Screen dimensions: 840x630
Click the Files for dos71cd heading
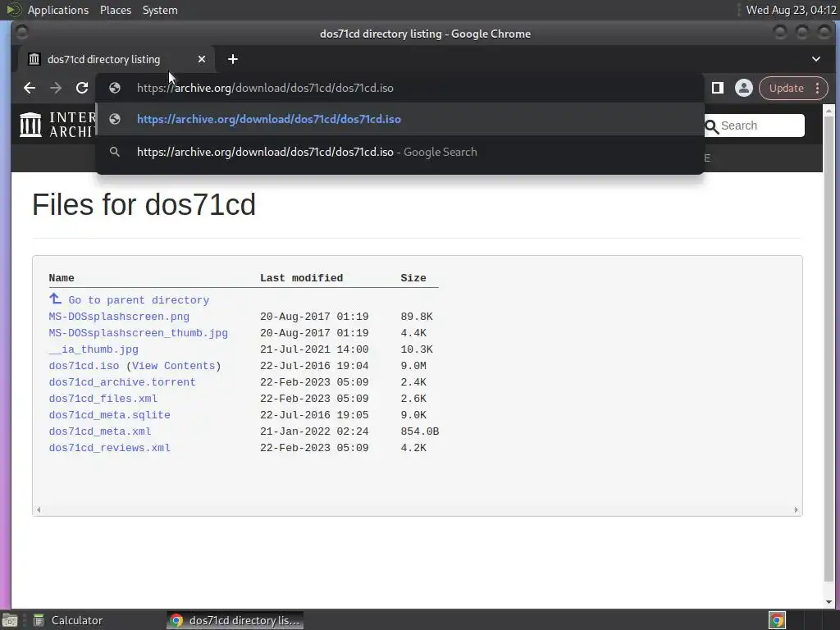click(144, 204)
